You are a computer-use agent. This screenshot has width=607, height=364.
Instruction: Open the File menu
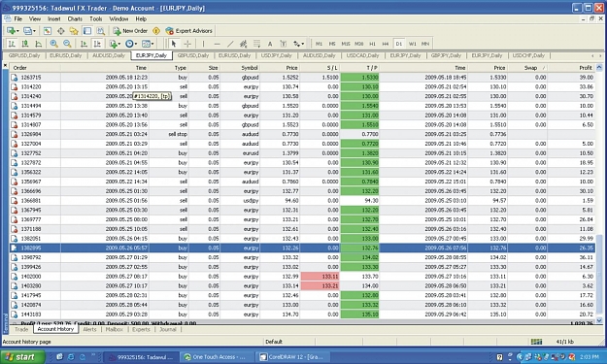click(x=17, y=18)
